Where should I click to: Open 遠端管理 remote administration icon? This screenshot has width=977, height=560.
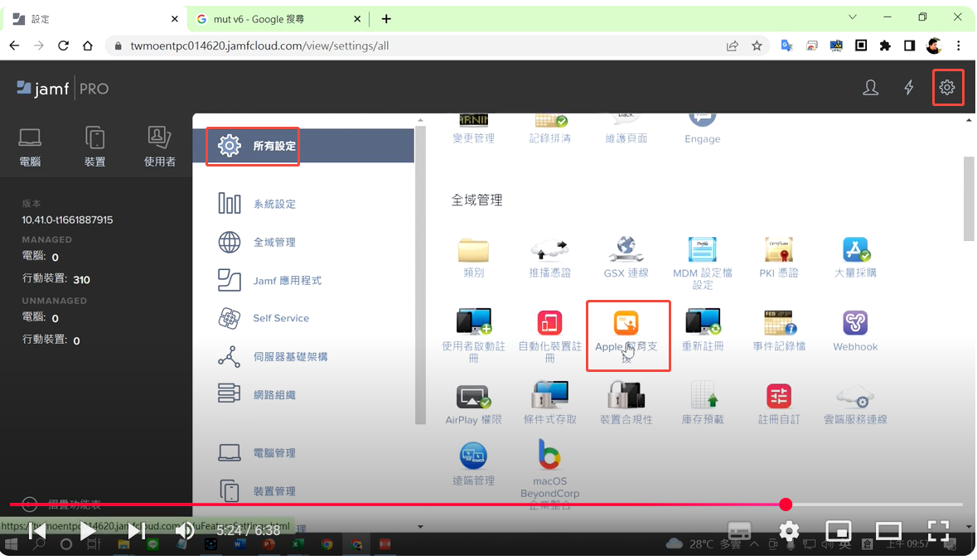coord(473,456)
